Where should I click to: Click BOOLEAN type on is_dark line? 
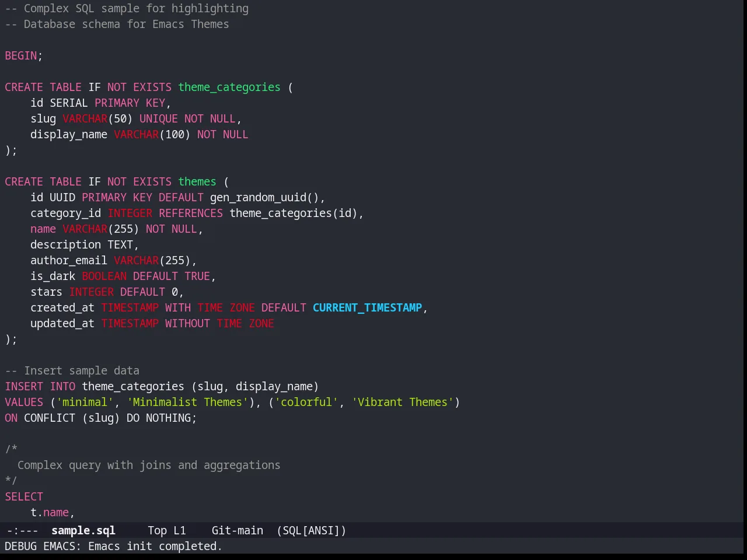pos(104,276)
